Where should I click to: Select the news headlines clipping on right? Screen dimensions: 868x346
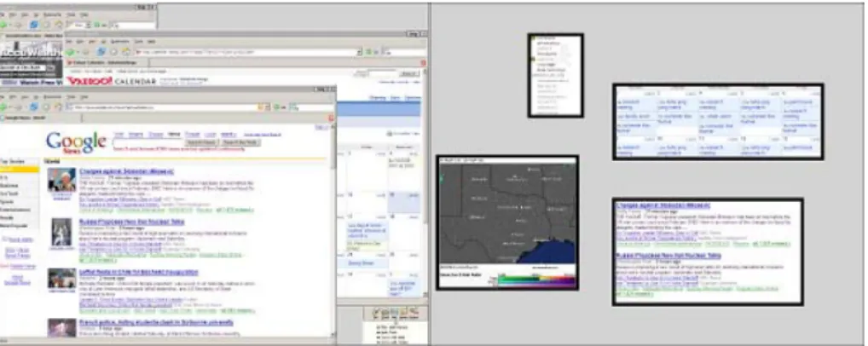click(708, 252)
